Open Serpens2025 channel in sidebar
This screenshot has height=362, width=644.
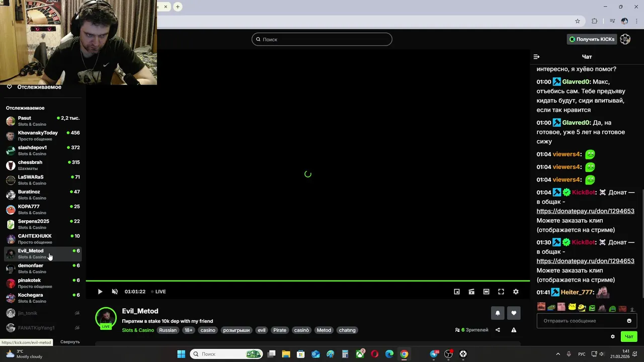(x=43, y=224)
